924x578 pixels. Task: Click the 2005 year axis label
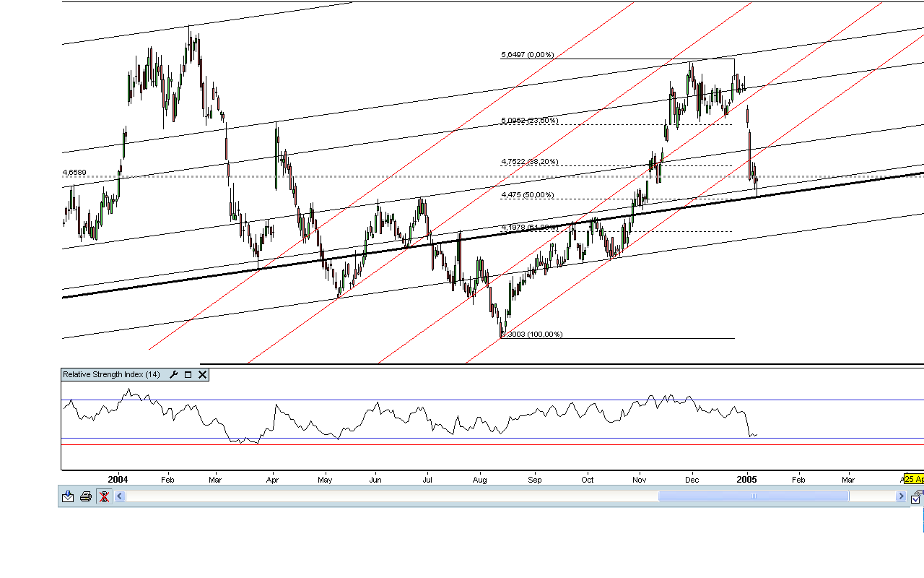tap(747, 479)
